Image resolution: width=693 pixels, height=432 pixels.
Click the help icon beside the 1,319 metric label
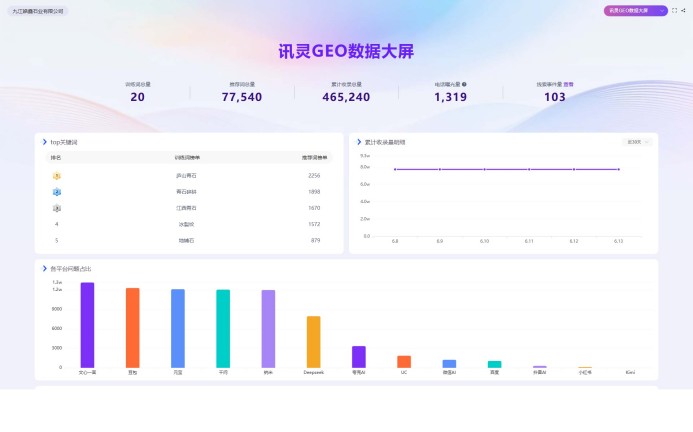(464, 84)
